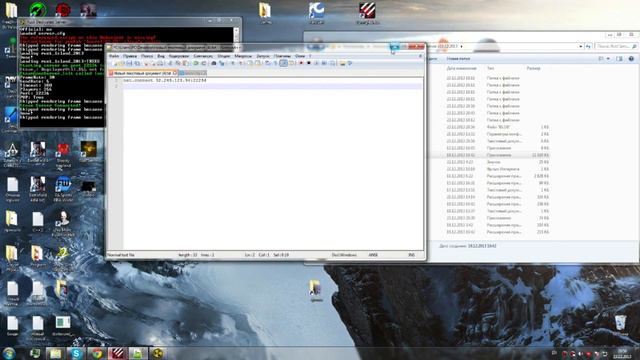
Task: Click the Replace toolbar icon
Action: 221,63
